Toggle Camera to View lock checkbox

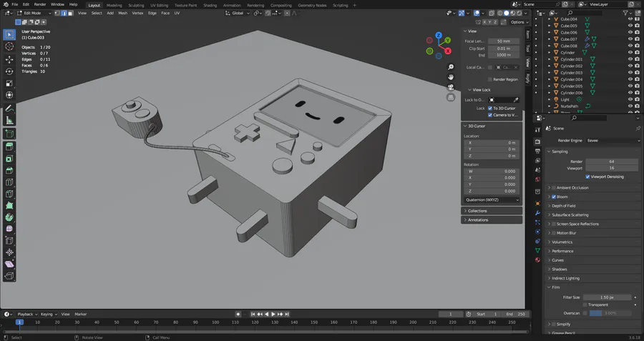490,115
